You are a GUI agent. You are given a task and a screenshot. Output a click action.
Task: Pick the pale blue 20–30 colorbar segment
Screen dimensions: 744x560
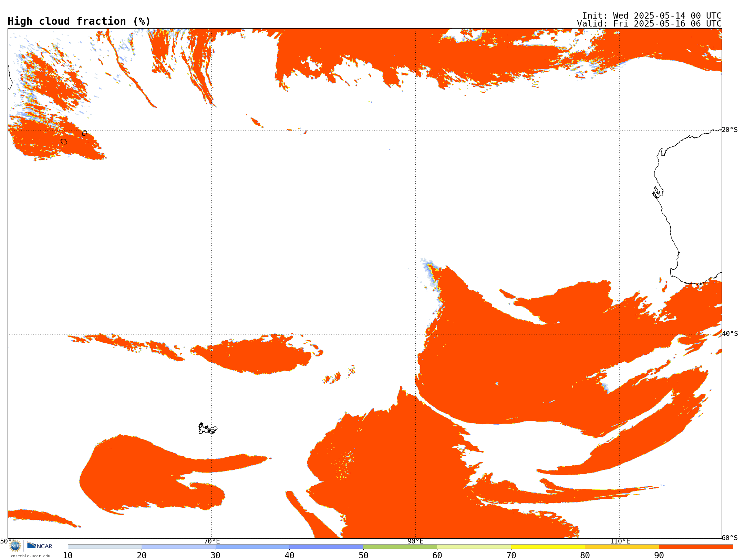coord(178,547)
